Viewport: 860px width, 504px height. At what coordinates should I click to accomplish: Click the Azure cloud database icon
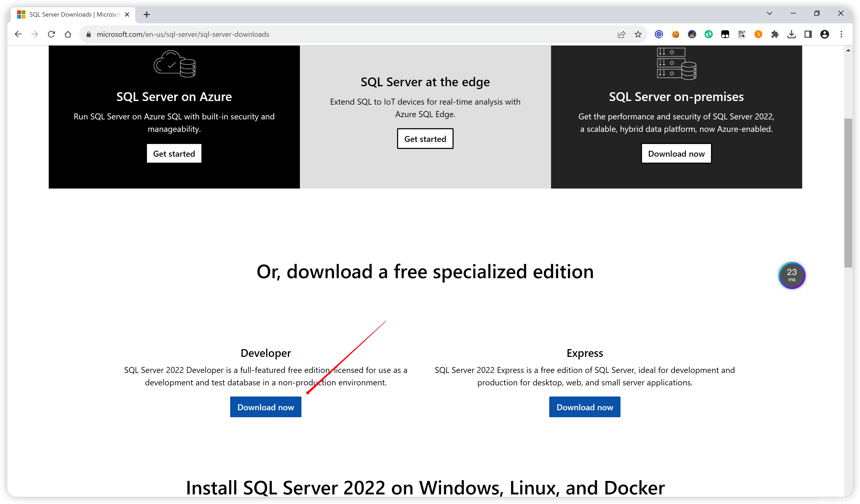[x=174, y=64]
